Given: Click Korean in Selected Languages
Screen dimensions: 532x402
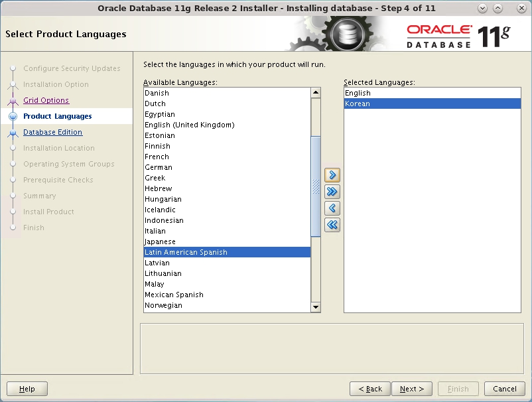Looking at the screenshot, I should (x=432, y=103).
